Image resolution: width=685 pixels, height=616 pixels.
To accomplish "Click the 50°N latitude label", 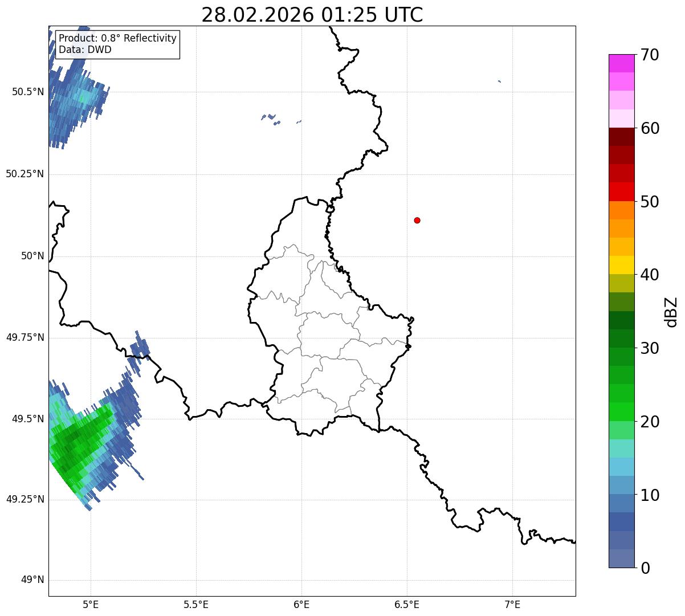I will pyautogui.click(x=32, y=256).
